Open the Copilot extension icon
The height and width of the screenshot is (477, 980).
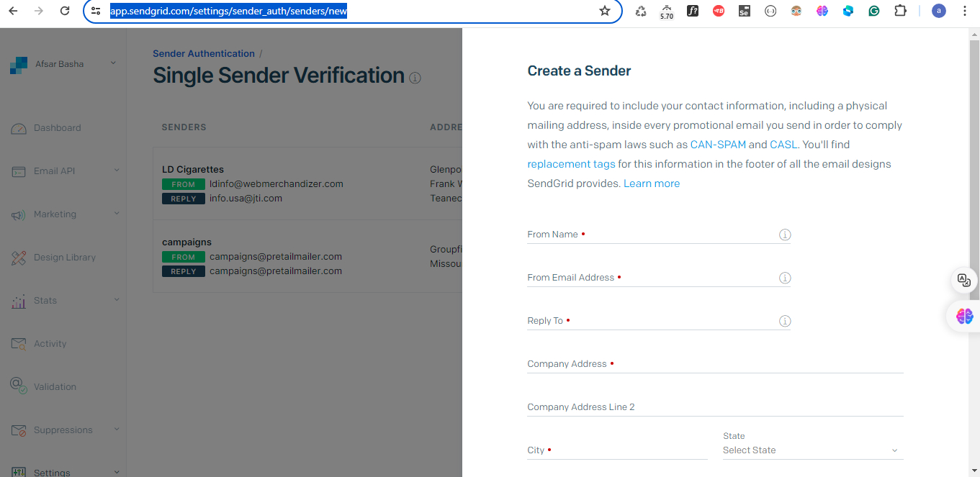click(x=848, y=11)
